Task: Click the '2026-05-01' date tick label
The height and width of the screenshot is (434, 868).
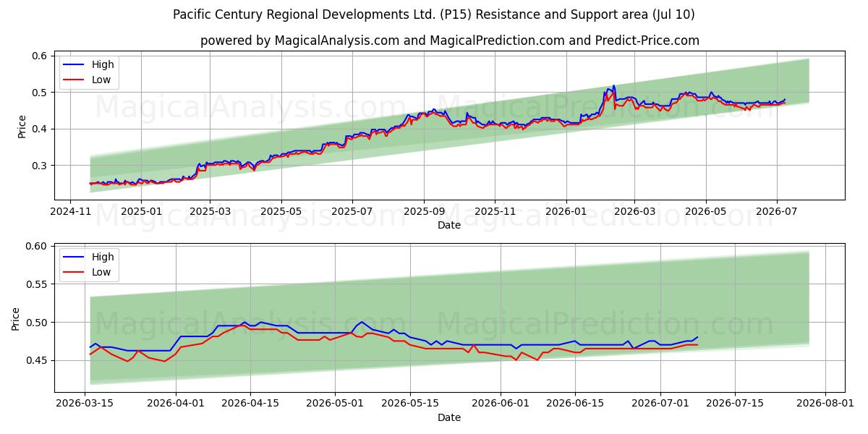Action: pyautogui.click(x=336, y=404)
